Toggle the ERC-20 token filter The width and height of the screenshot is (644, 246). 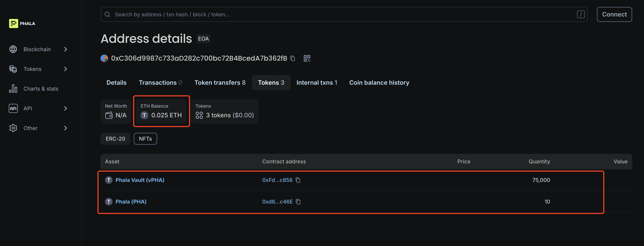pos(115,139)
